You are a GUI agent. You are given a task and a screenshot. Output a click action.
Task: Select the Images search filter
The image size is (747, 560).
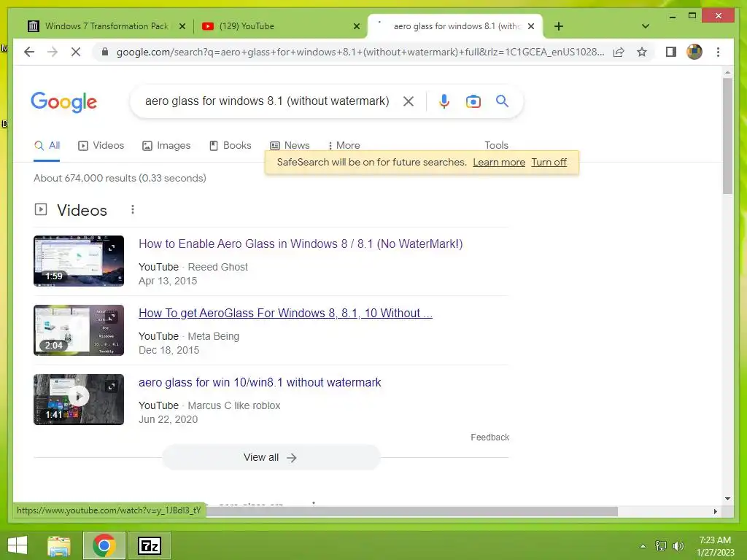coord(166,146)
